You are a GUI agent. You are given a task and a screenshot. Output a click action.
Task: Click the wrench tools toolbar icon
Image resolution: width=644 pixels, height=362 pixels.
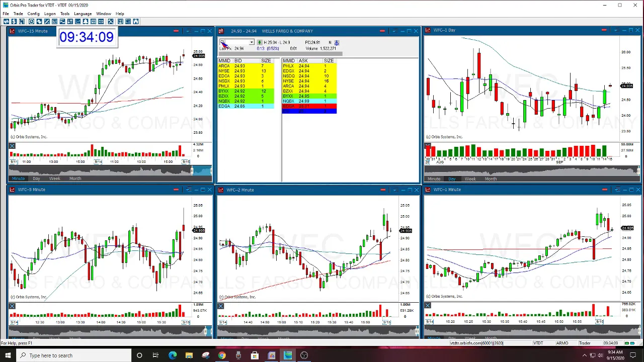[x=111, y=21]
